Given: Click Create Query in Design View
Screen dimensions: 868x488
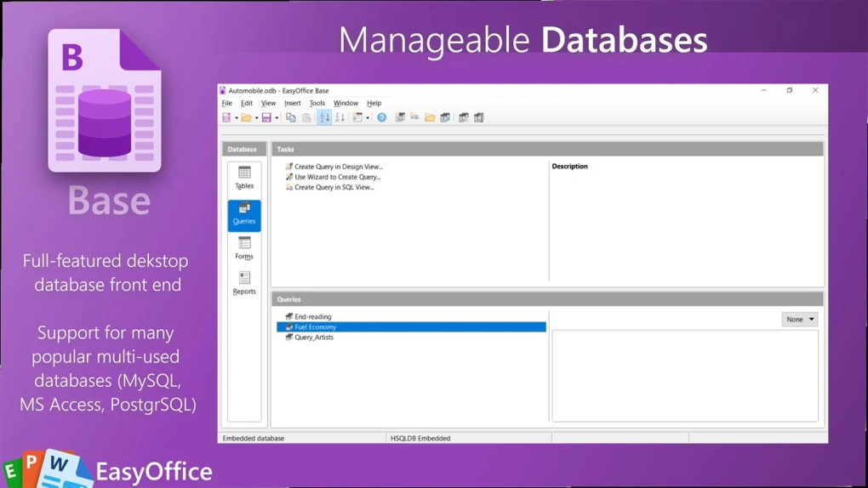Looking at the screenshot, I should pyautogui.click(x=334, y=167).
